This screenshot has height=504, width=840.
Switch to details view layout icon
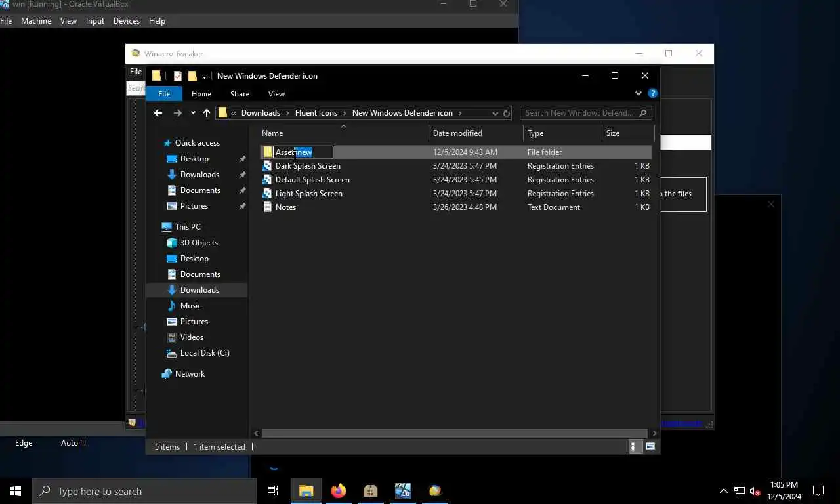tap(633, 446)
